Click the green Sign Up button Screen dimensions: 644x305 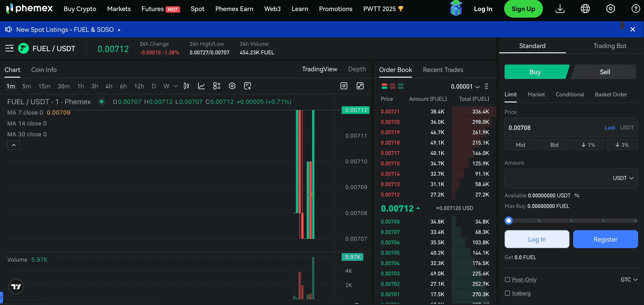(523, 9)
